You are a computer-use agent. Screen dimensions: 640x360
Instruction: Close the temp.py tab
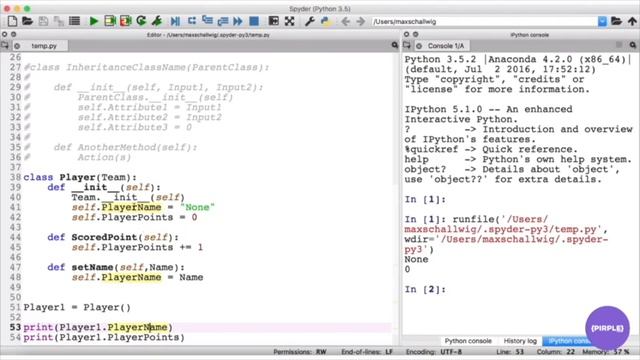tap(17, 46)
